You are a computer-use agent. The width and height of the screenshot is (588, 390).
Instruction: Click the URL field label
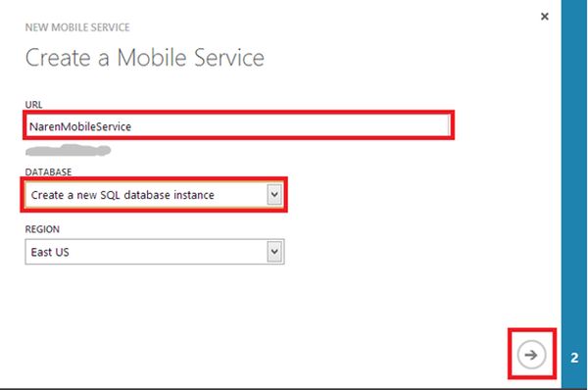pyautogui.click(x=33, y=105)
